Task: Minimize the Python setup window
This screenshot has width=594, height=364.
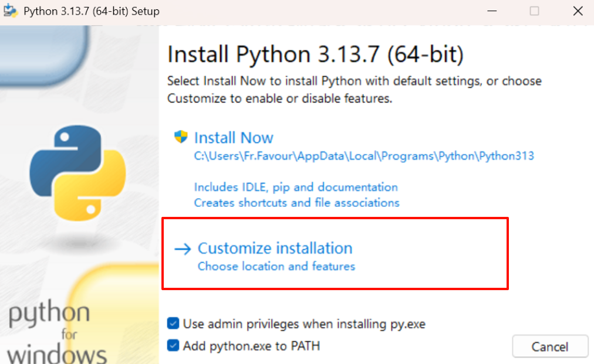Action: point(492,11)
